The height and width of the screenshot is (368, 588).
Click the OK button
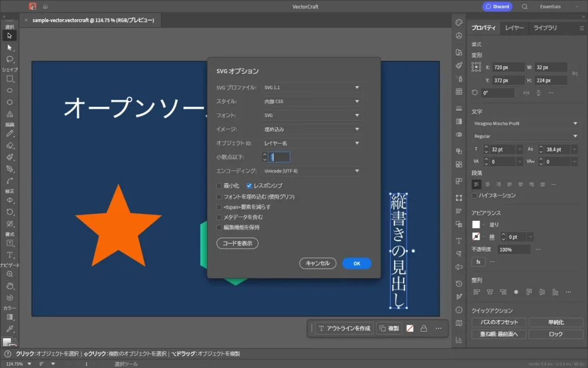pos(357,263)
